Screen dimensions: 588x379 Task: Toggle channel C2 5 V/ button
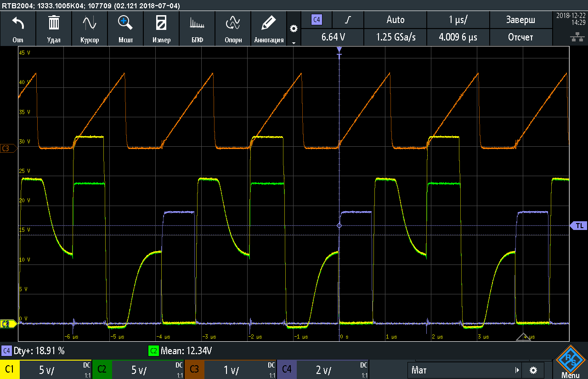point(138,370)
